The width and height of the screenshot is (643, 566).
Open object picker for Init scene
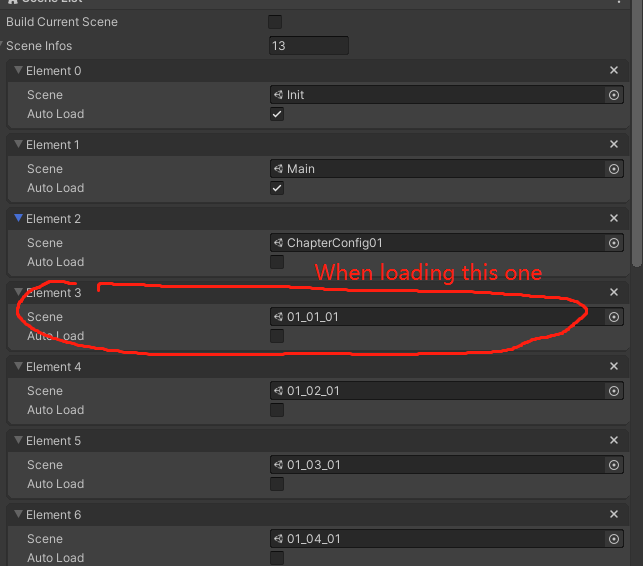[x=614, y=95]
